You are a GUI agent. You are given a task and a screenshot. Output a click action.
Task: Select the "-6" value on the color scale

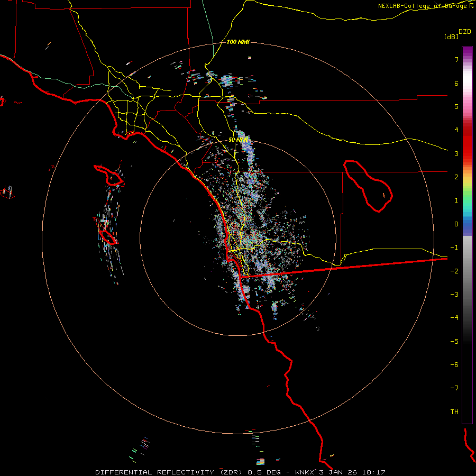pyautogui.click(x=454, y=365)
